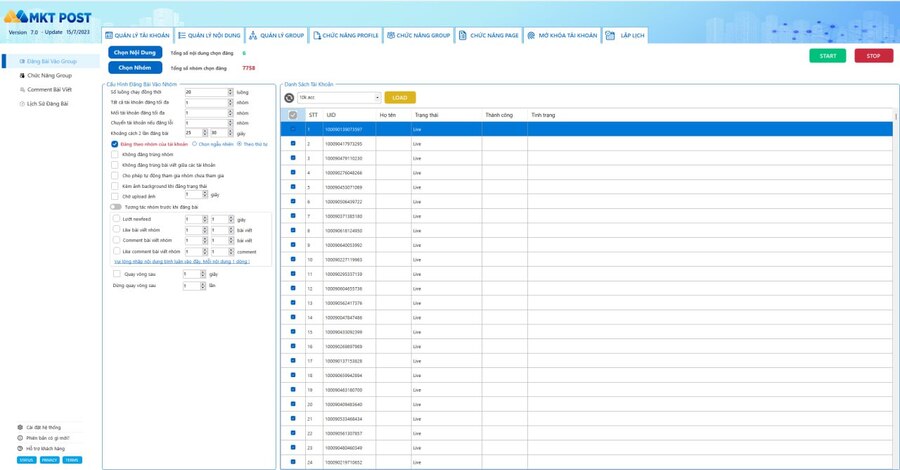Switch to the Quản Lý Nội Dung tab
The width and height of the screenshot is (900, 470).
pyautogui.click(x=210, y=36)
